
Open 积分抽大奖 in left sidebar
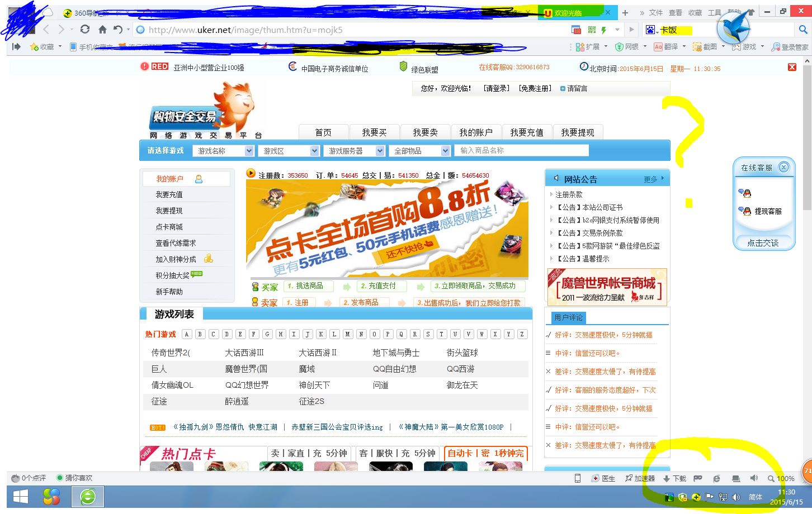click(x=172, y=275)
